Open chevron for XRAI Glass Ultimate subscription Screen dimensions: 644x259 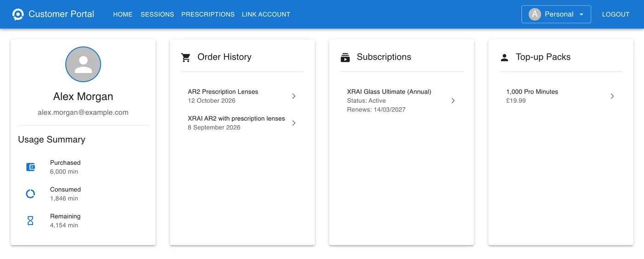[453, 101]
